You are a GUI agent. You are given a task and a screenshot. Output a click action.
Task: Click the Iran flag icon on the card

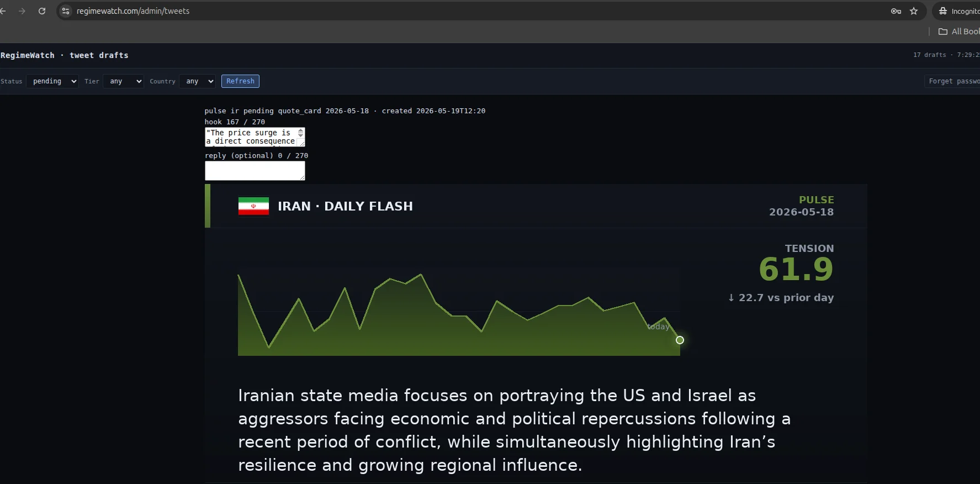click(253, 206)
